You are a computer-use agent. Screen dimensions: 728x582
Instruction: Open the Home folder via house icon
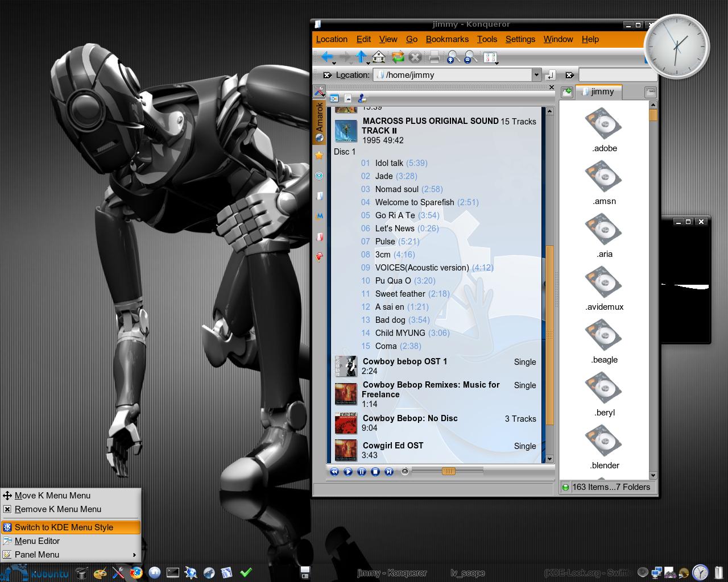(379, 57)
